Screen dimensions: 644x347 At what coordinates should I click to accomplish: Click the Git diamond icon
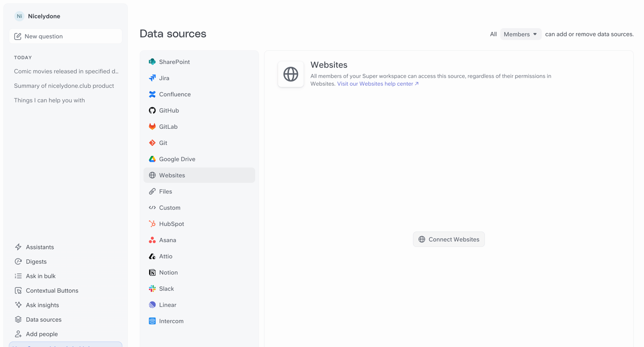pos(152,143)
